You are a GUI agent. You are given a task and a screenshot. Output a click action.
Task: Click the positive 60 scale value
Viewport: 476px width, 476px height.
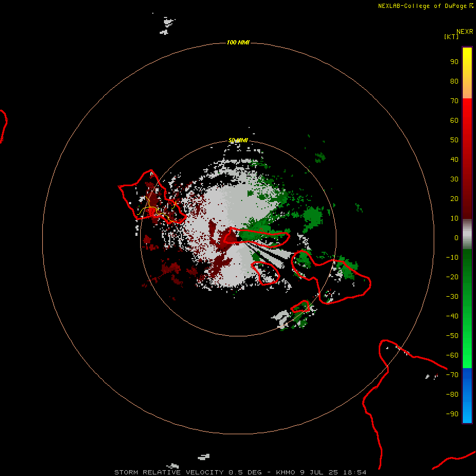point(454,120)
